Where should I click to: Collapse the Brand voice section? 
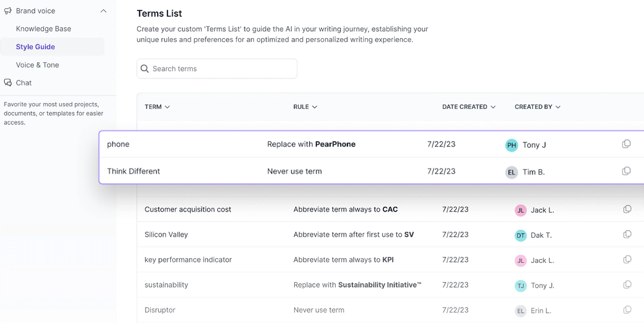click(x=103, y=10)
